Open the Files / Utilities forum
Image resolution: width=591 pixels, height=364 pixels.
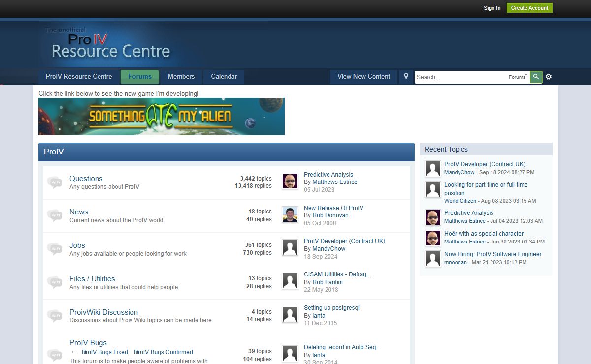(92, 279)
